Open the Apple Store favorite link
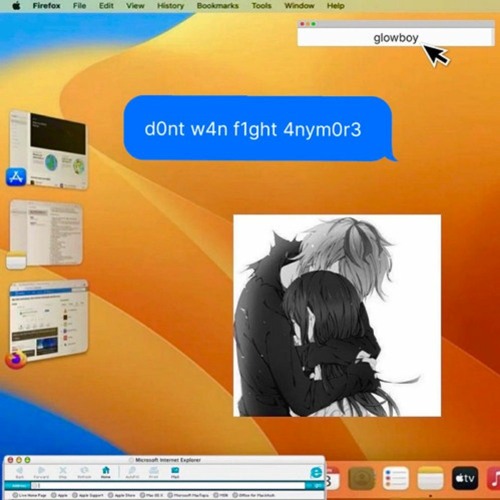The width and height of the screenshot is (500, 500). pyautogui.click(x=121, y=495)
